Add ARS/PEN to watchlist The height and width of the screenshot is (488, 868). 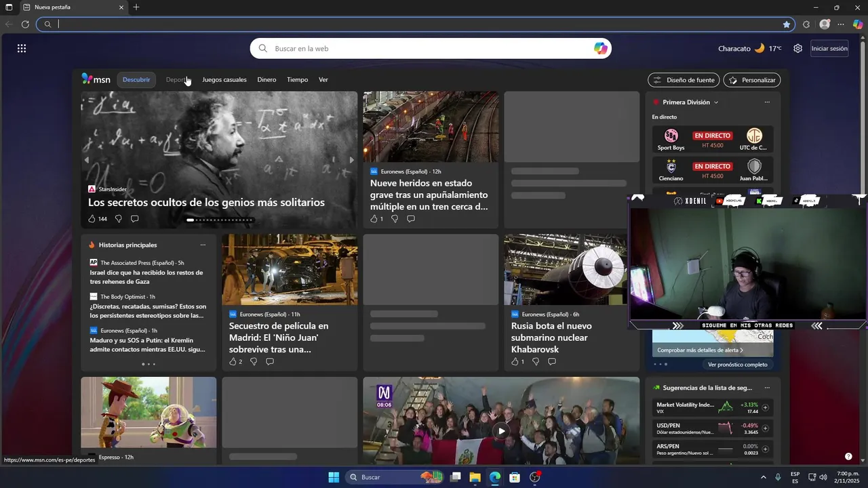point(766,449)
